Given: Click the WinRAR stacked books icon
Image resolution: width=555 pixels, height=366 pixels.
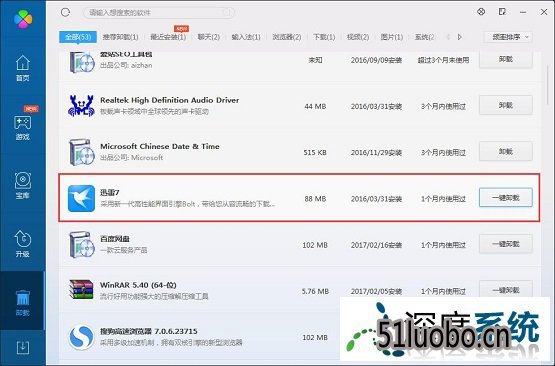Looking at the screenshot, I should 81,290.
